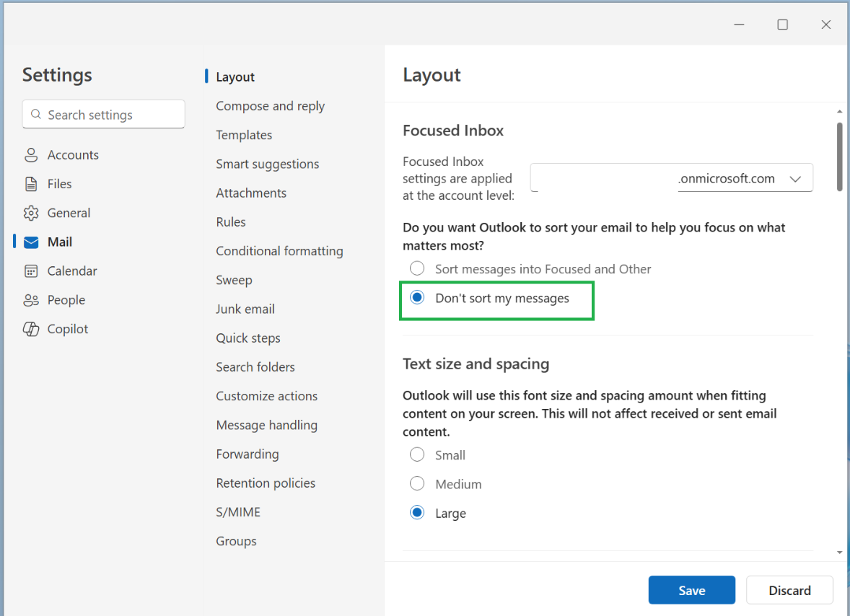Open Rules settings
The height and width of the screenshot is (616, 850).
(230, 222)
